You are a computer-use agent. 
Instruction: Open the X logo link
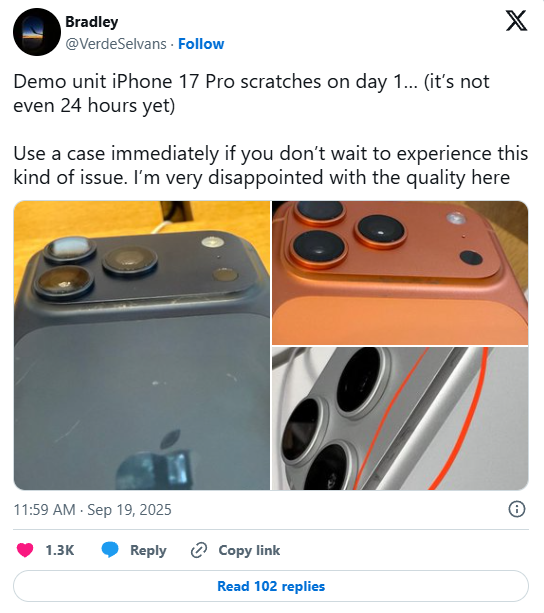(516, 20)
